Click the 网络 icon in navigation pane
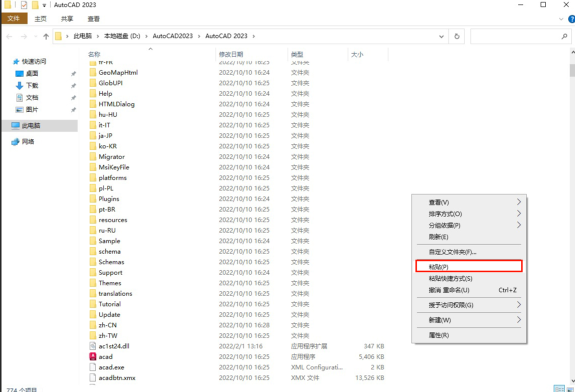Screen dimensions: 575x392 [x=16, y=142]
